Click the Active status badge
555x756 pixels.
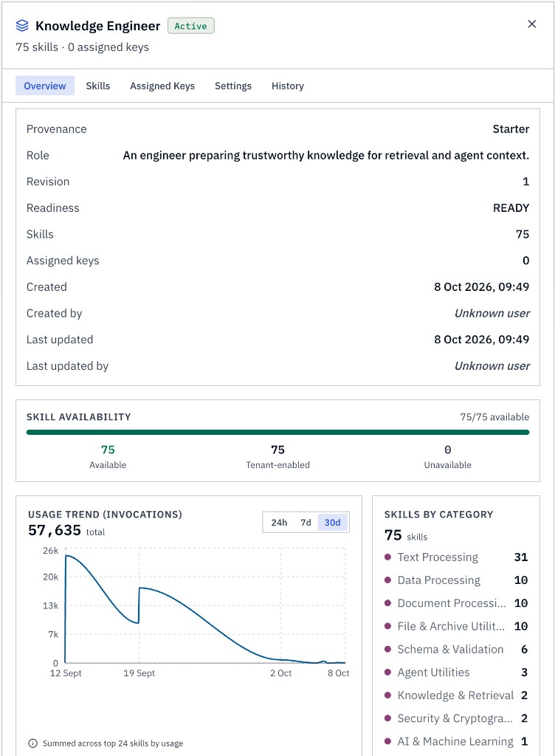[190, 26]
